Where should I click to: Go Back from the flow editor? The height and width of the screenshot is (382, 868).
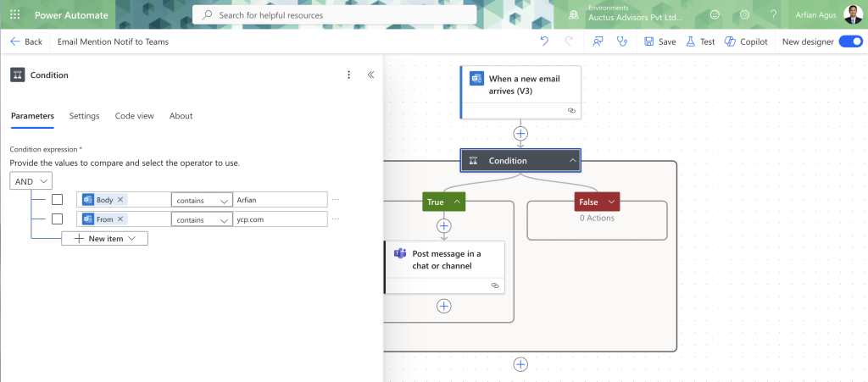tap(26, 42)
